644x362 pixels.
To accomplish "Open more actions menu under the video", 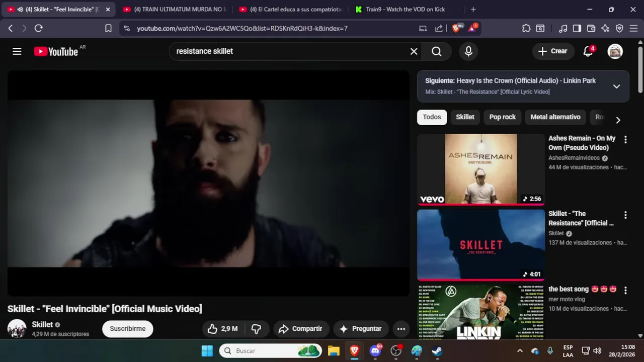I will [401, 329].
